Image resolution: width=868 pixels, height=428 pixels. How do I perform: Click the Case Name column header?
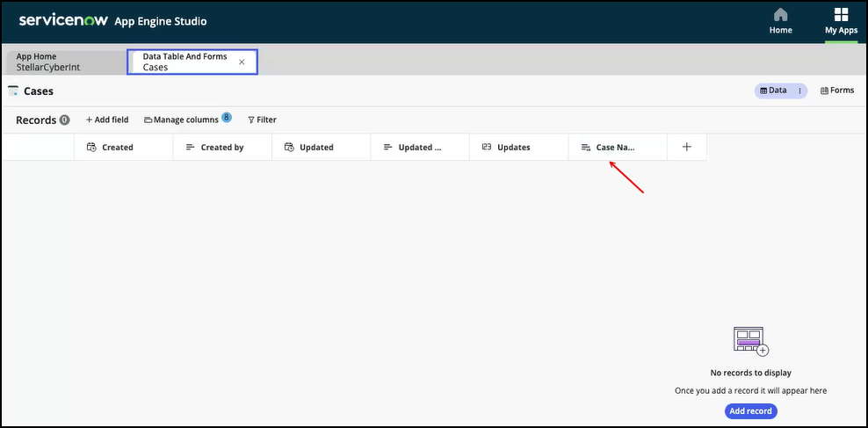click(x=615, y=148)
